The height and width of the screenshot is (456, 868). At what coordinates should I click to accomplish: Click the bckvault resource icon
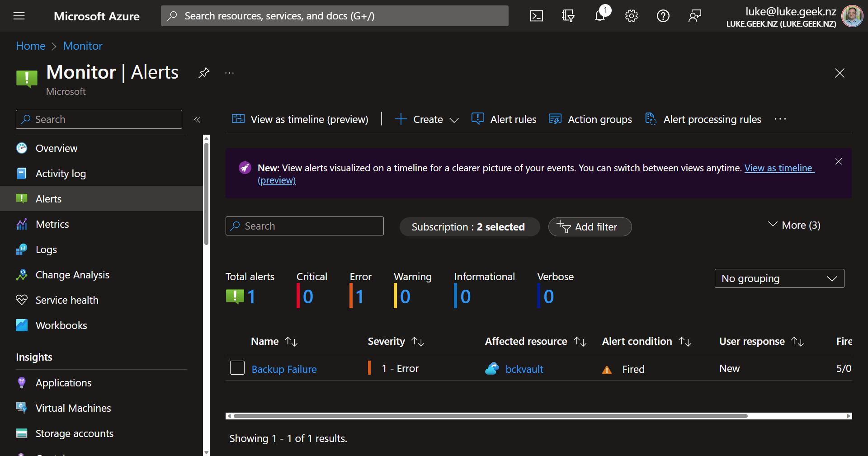[x=492, y=369]
